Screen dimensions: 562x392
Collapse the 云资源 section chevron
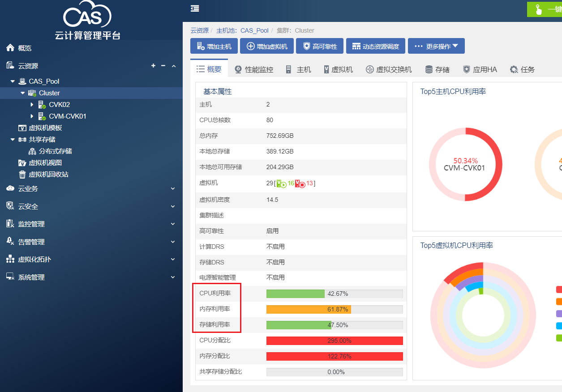(174, 66)
